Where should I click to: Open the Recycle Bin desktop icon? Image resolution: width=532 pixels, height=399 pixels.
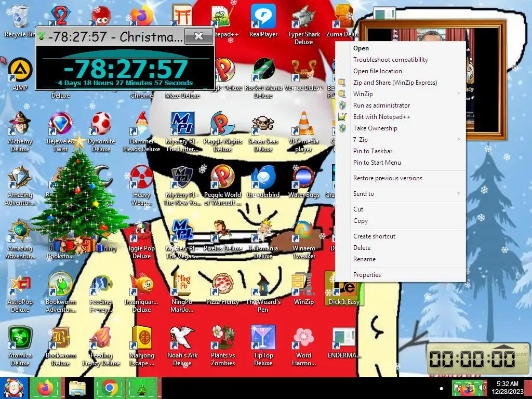tap(20, 21)
